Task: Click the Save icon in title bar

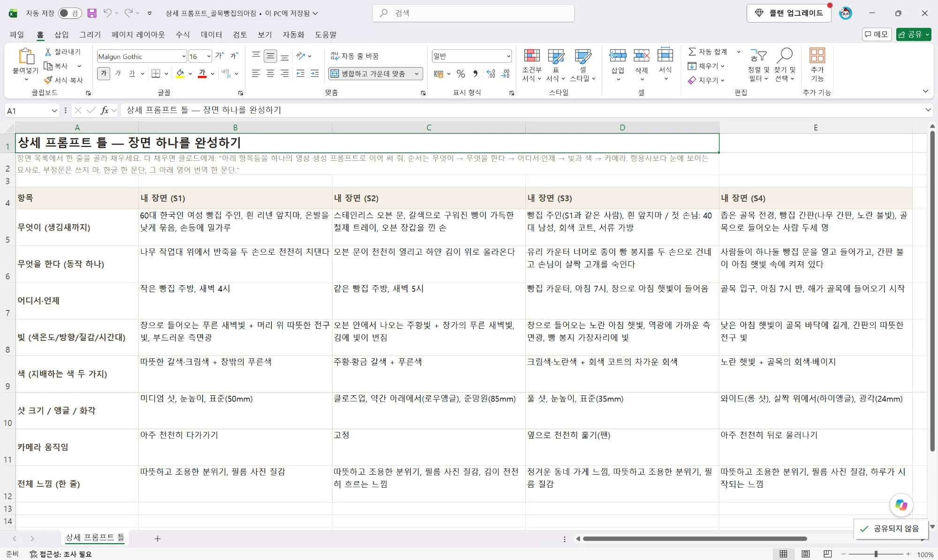Action: tap(92, 13)
